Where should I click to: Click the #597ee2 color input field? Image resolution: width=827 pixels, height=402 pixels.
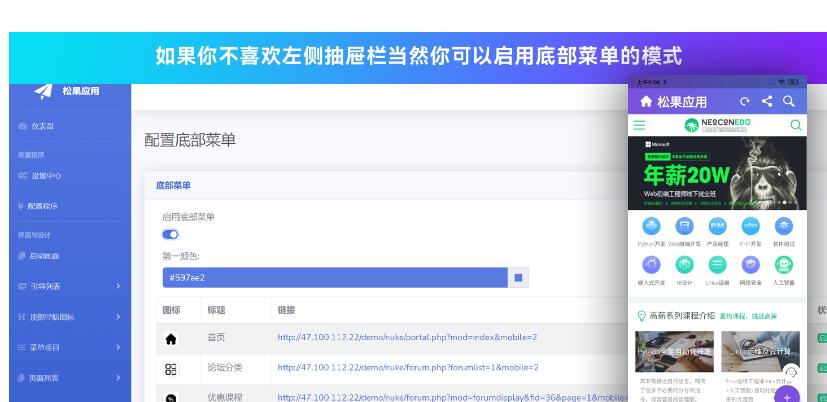pos(335,277)
